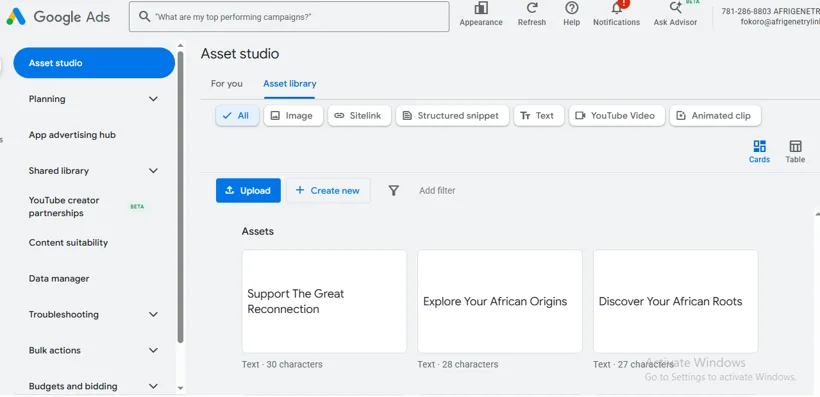Open the Explore Your African Origins card
The image size is (820, 397).
(500, 301)
